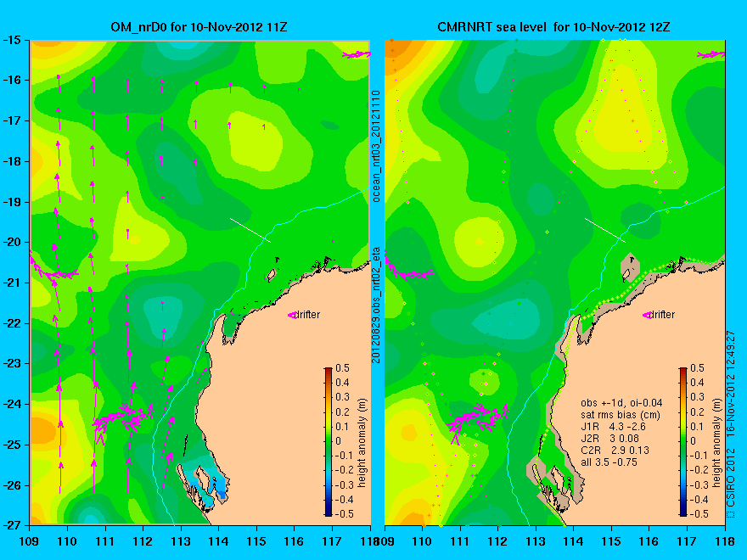Select the magenta drifter marker in right panel legend
The height and width of the screenshot is (560, 747).
click(x=647, y=315)
